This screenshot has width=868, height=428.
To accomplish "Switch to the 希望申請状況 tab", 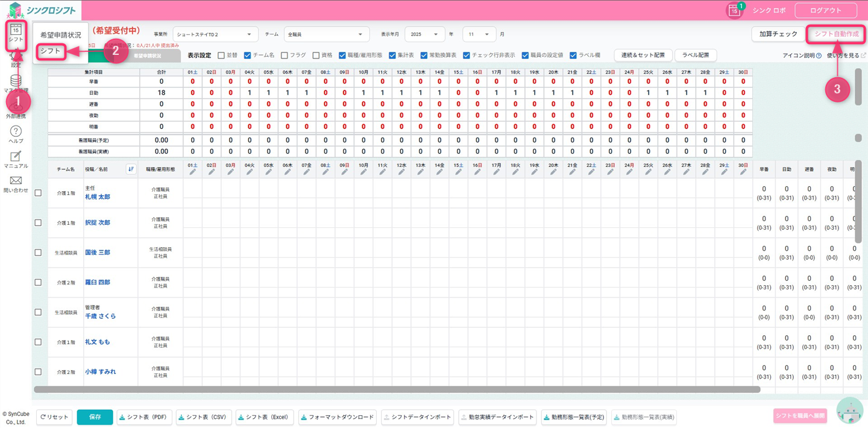I will click(147, 55).
